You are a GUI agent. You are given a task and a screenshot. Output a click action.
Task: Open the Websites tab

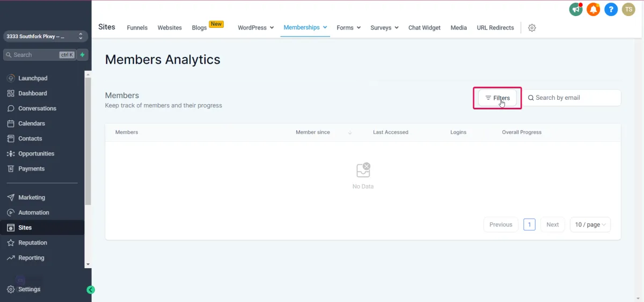(x=170, y=27)
